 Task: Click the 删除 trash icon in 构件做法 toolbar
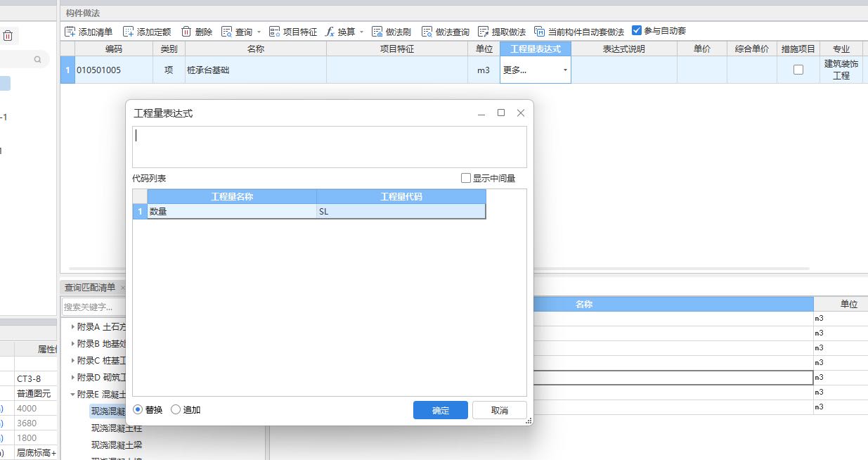[186, 32]
